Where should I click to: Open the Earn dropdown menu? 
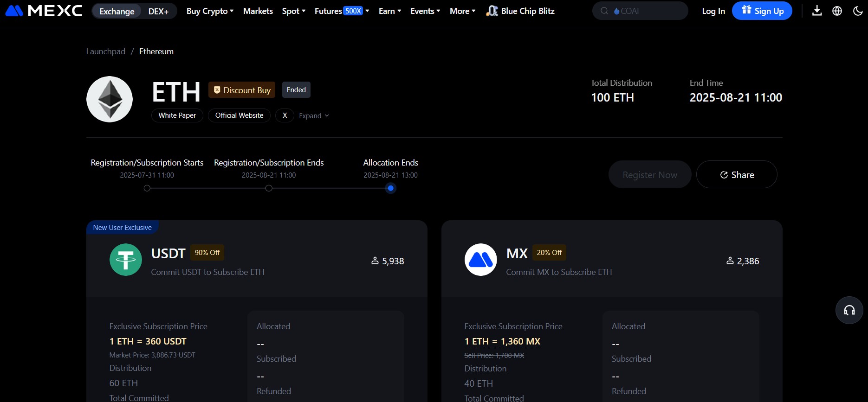(x=390, y=11)
